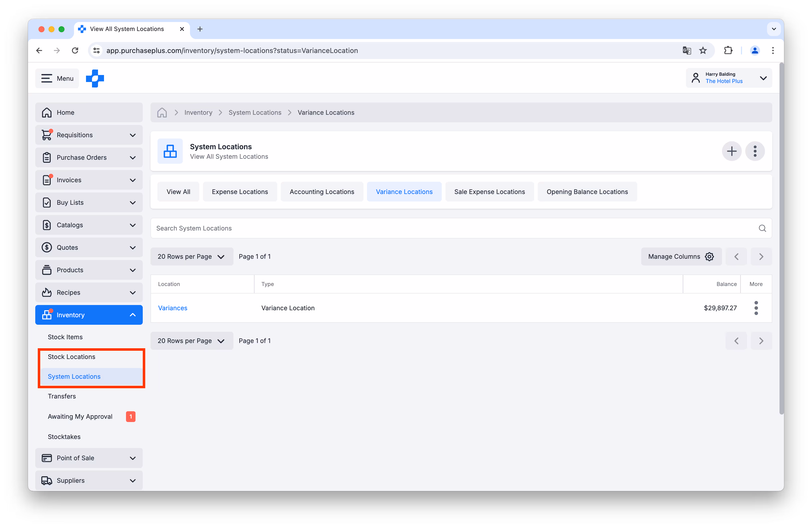Switch to the Accounting Locations tab

tap(322, 191)
